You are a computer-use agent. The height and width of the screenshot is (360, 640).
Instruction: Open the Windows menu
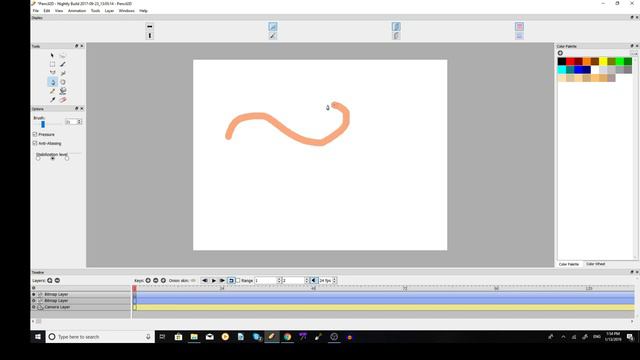click(x=127, y=11)
